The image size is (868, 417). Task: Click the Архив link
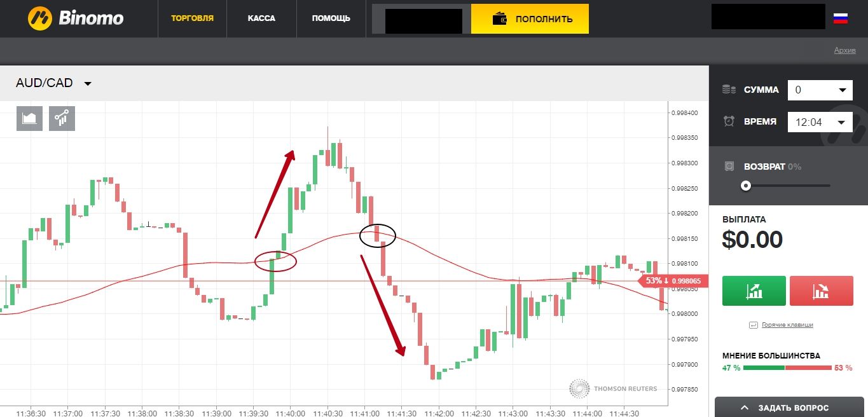[845, 51]
